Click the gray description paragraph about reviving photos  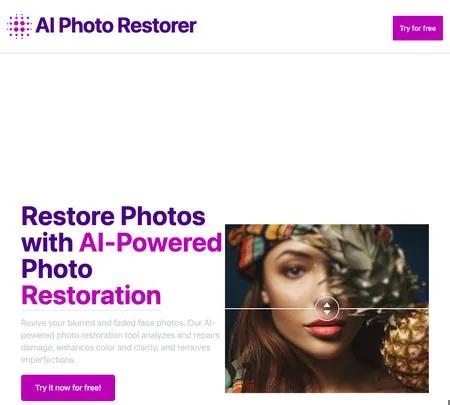pyautogui.click(x=120, y=341)
